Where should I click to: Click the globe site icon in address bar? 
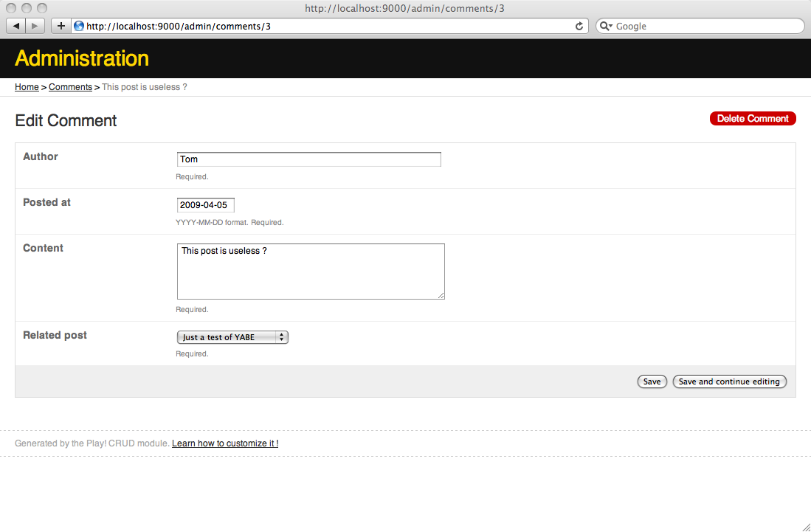tap(79, 26)
